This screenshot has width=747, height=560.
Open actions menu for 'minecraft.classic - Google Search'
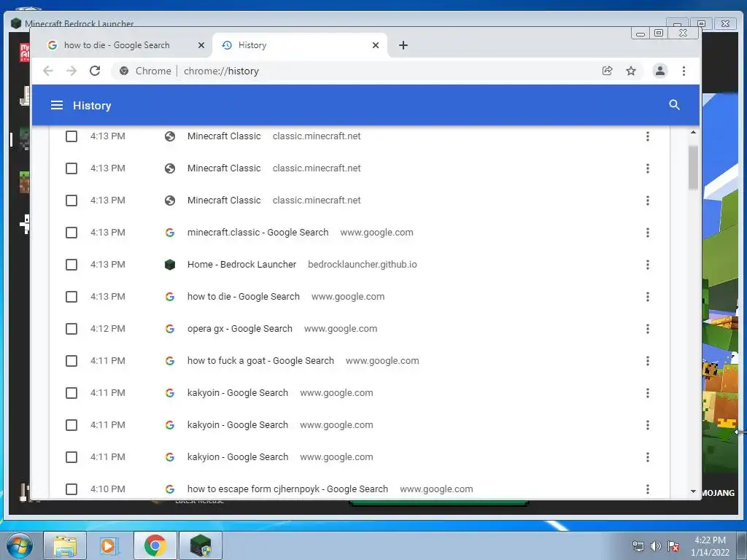tap(648, 233)
